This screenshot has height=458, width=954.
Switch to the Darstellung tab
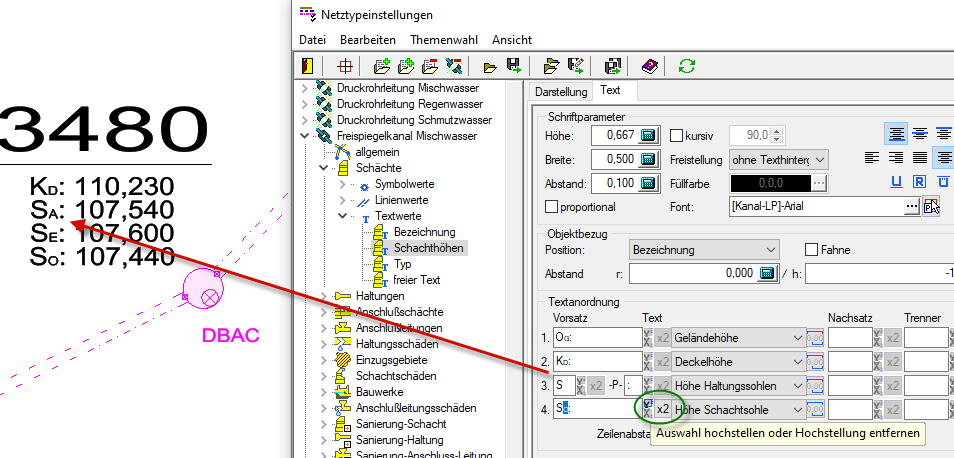(560, 91)
